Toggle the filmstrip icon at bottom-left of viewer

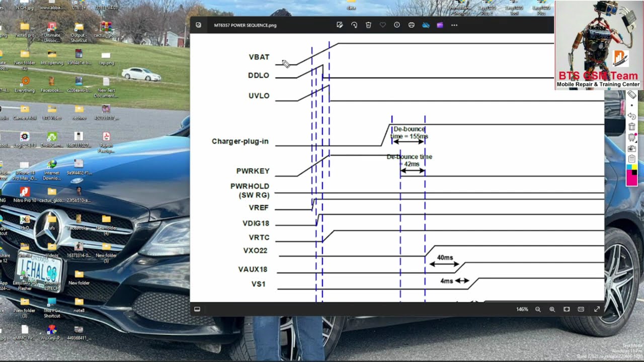pyautogui.click(x=197, y=309)
